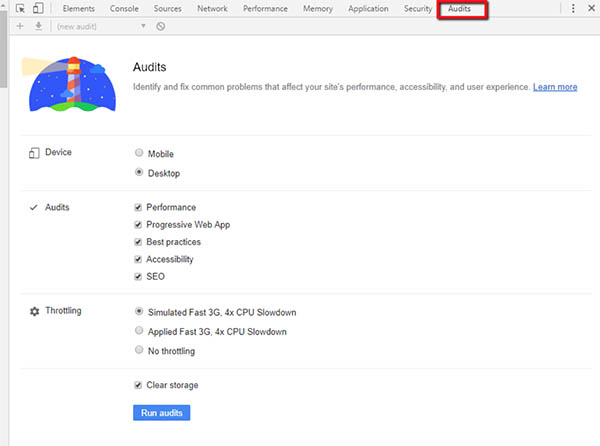600x446 pixels.
Task: Click the plus icon for new audit
Action: click(20, 26)
